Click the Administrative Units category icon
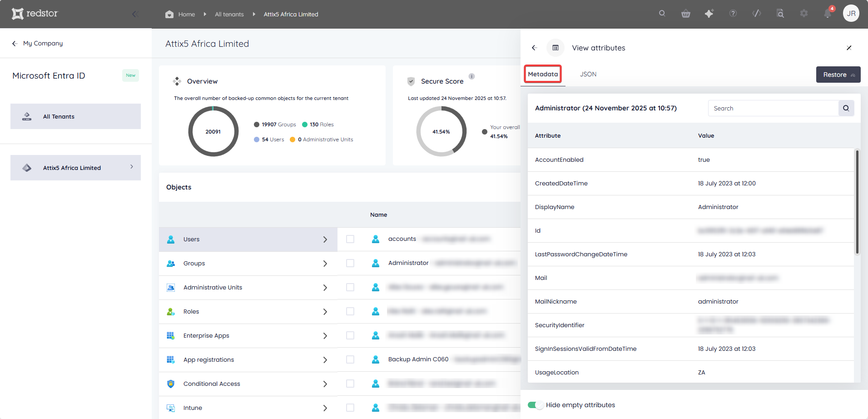 pyautogui.click(x=171, y=288)
